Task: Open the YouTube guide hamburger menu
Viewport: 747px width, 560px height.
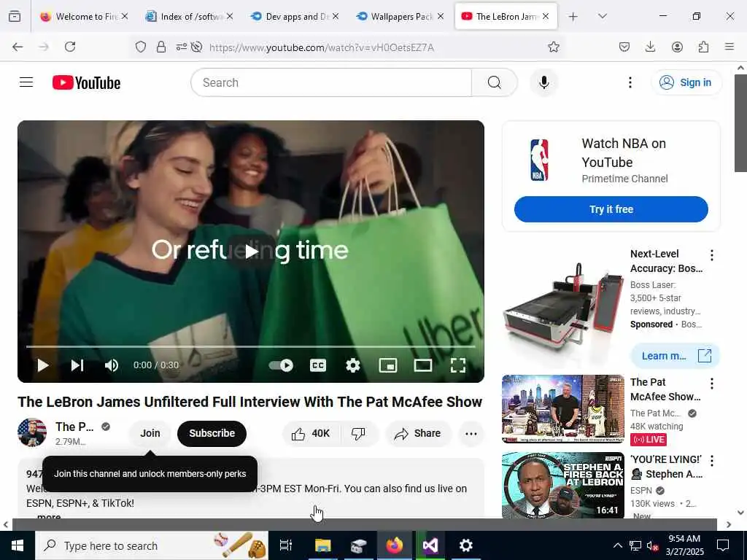Action: coord(26,82)
